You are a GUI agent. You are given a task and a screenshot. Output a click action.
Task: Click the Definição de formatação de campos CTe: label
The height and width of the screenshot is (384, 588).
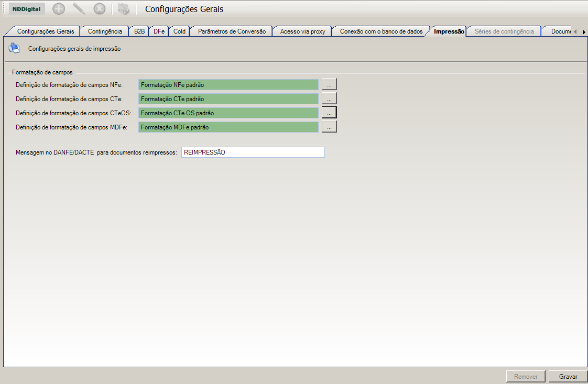coord(69,99)
